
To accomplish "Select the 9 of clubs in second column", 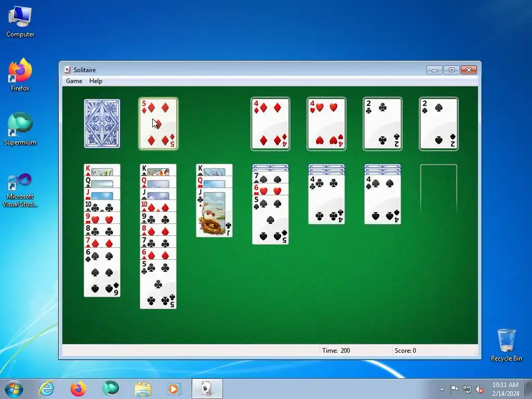I will (x=158, y=218).
